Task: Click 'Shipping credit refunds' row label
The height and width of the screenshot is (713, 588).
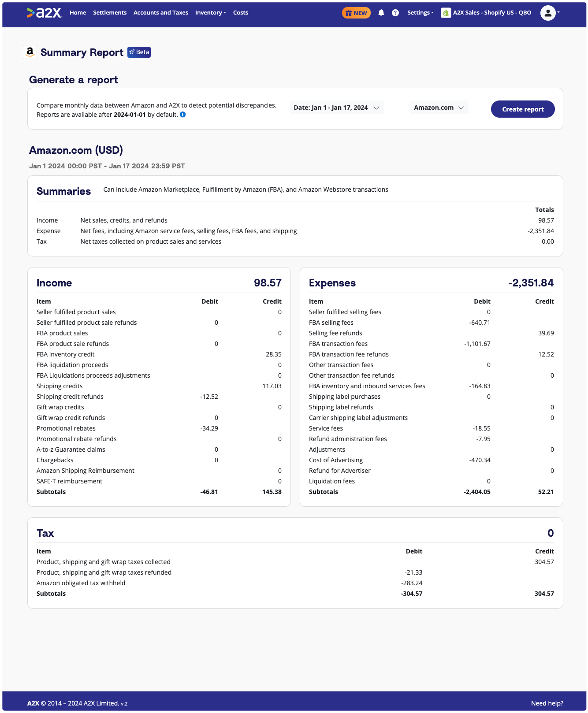Action: pos(70,397)
